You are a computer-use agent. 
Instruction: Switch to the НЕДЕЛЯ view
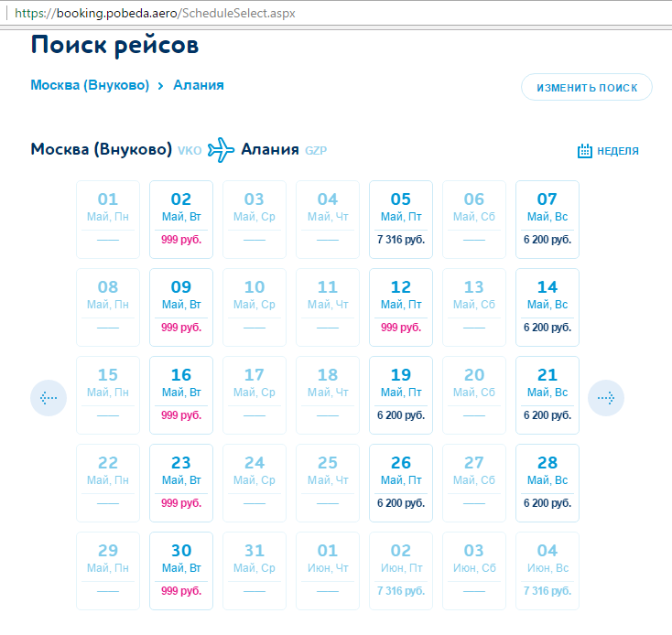pyautogui.click(x=618, y=151)
